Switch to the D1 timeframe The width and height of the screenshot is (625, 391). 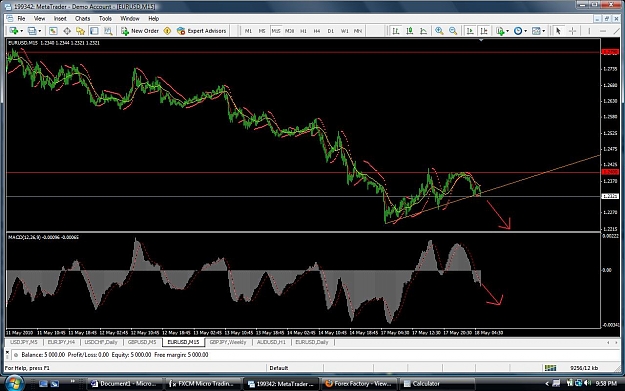(x=330, y=31)
